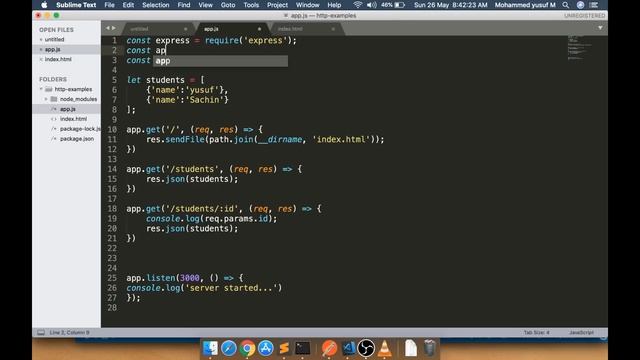
Task: Open Notification Center icon
Action: 594,5
